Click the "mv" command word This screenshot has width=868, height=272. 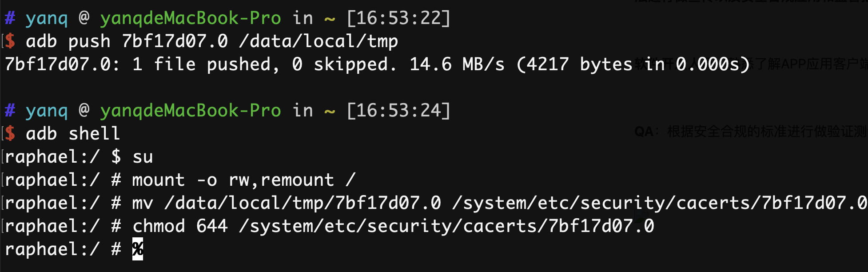pyautogui.click(x=143, y=203)
